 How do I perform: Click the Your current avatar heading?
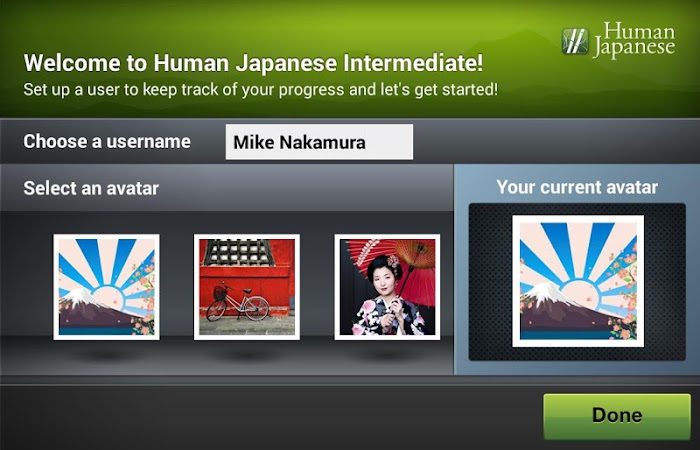577,187
